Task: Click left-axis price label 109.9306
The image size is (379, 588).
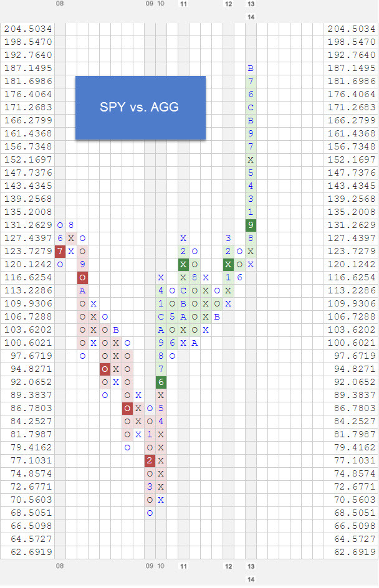Action: 28,304
